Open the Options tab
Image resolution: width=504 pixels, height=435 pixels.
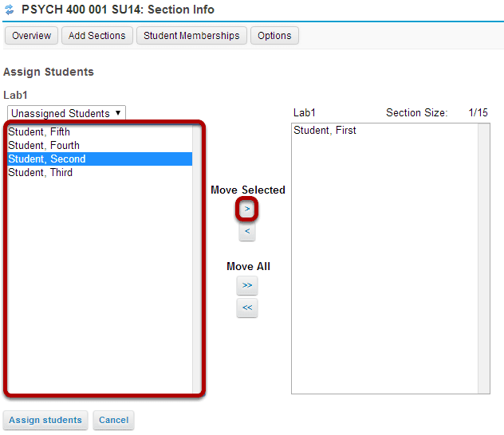[x=274, y=36]
